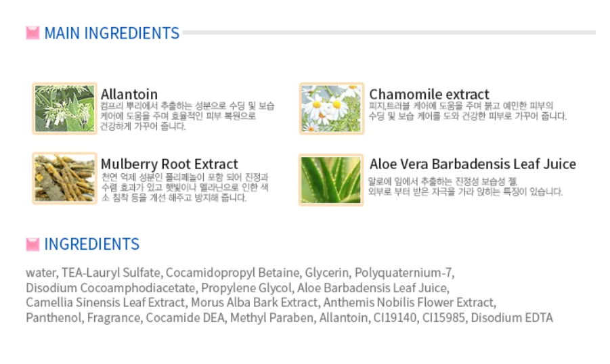Click the Korean description under Chamomile extract
Image resolution: width=610 pixels, height=364 pixels.
pyautogui.click(x=467, y=111)
